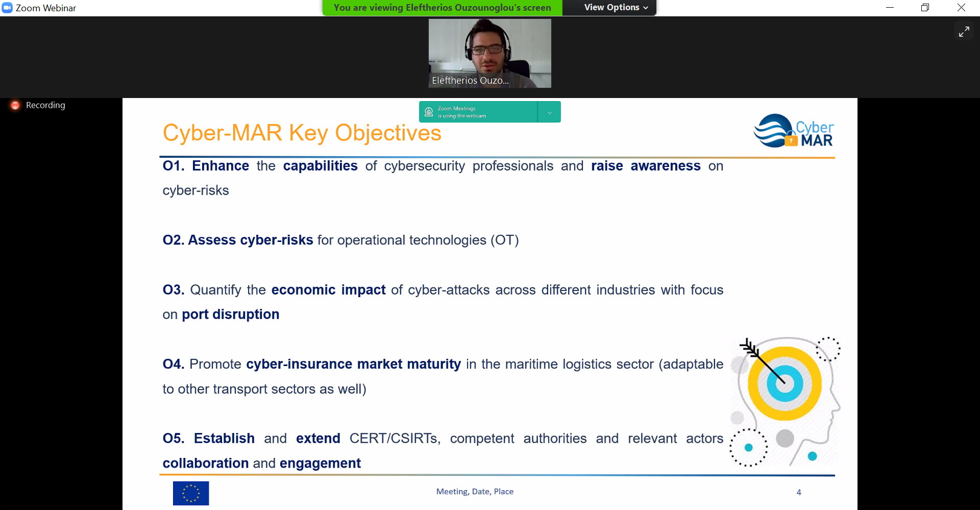Open the View Options dropdown
980x510 pixels.
pyautogui.click(x=616, y=8)
